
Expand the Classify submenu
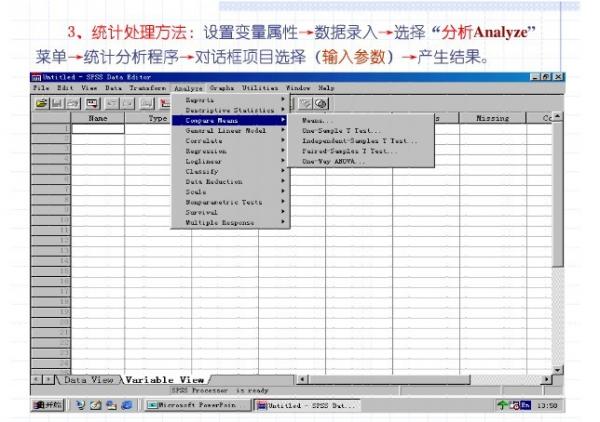click(230, 171)
